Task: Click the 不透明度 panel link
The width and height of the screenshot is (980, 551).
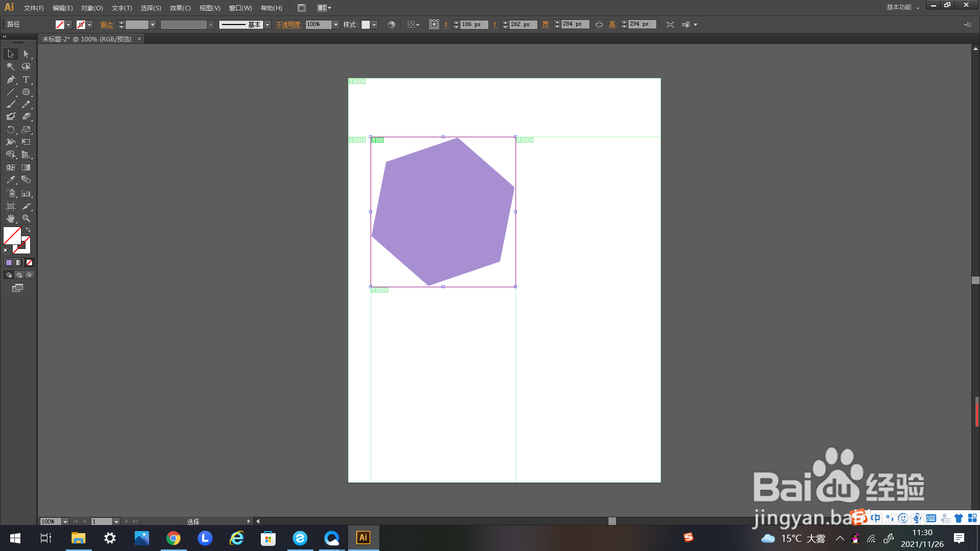Action: coord(288,24)
